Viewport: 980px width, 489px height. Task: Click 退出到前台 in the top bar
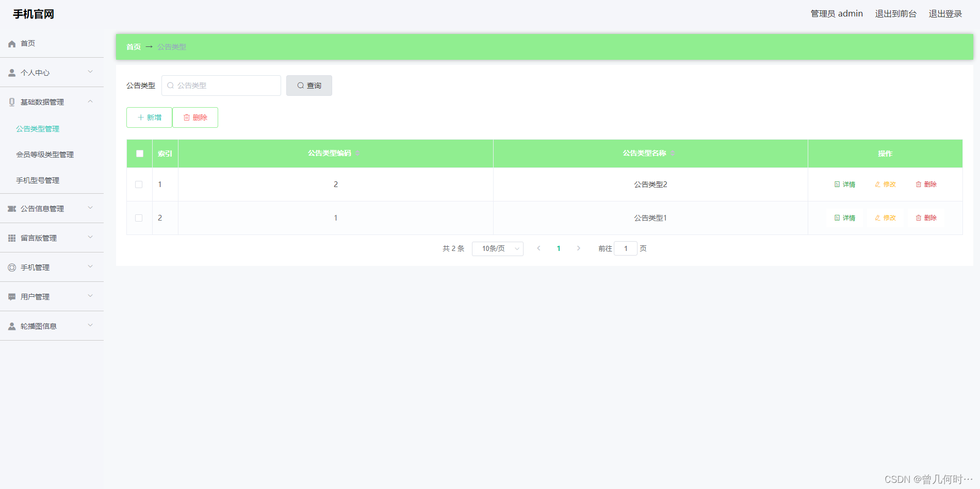[x=896, y=14]
